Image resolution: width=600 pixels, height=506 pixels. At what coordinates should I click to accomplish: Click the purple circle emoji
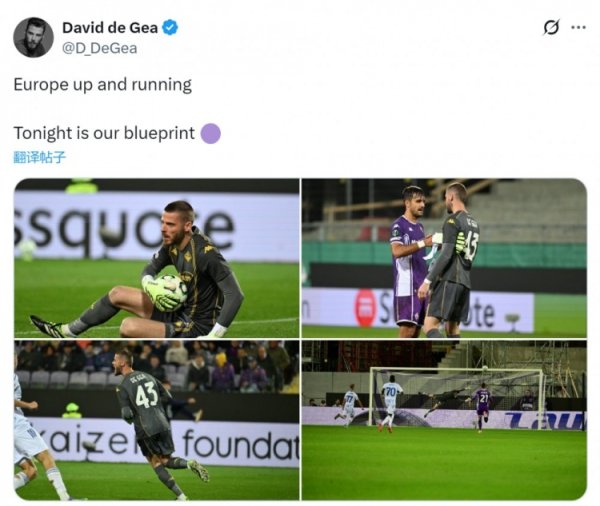[211, 134]
